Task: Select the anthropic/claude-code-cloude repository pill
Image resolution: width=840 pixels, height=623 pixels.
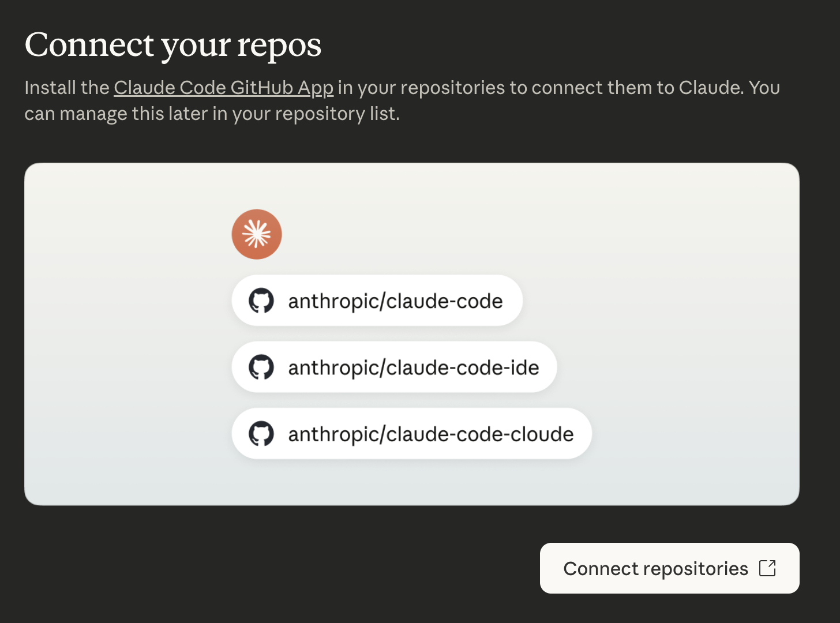Action: click(x=411, y=434)
